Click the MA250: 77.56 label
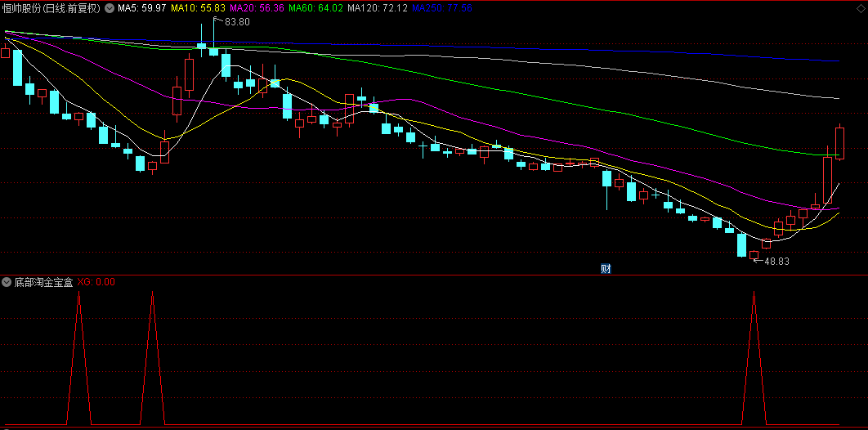Screen dimensions: 868x430 [x=443, y=8]
